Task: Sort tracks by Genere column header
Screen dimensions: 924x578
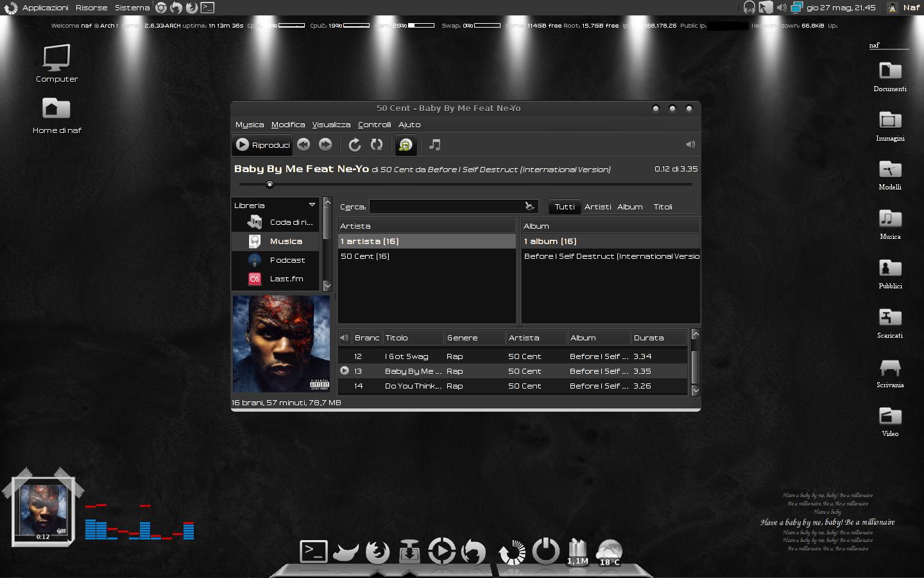Action: click(x=475, y=338)
